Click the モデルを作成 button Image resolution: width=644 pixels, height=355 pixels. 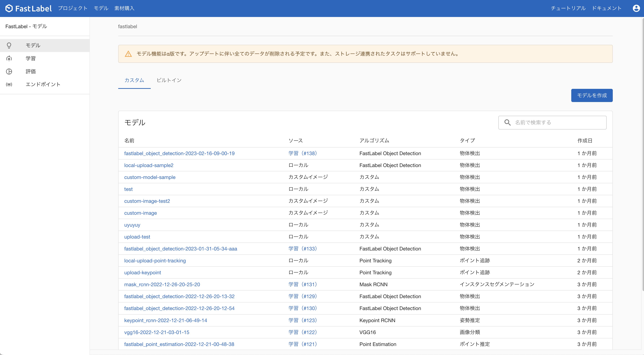pos(592,95)
